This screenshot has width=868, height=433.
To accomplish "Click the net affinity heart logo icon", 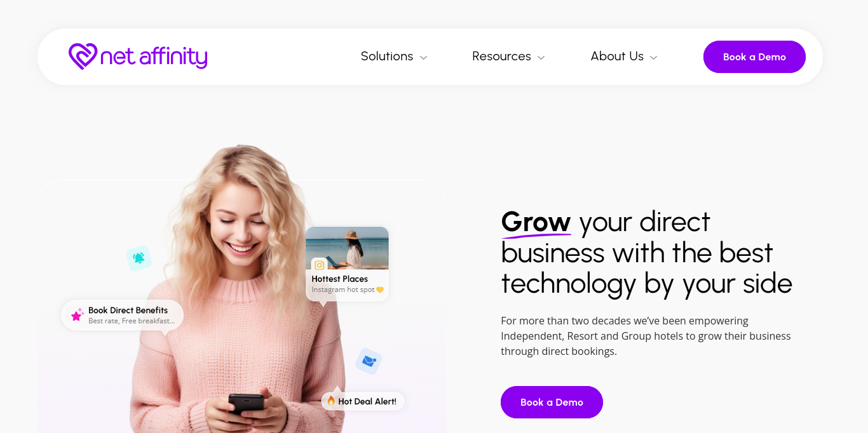I will click(83, 57).
